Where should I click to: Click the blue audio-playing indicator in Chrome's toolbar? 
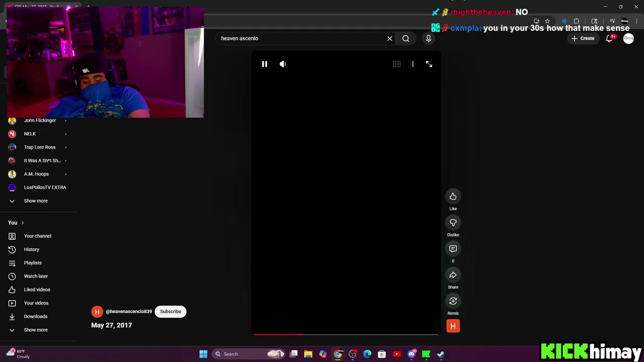[564, 21]
